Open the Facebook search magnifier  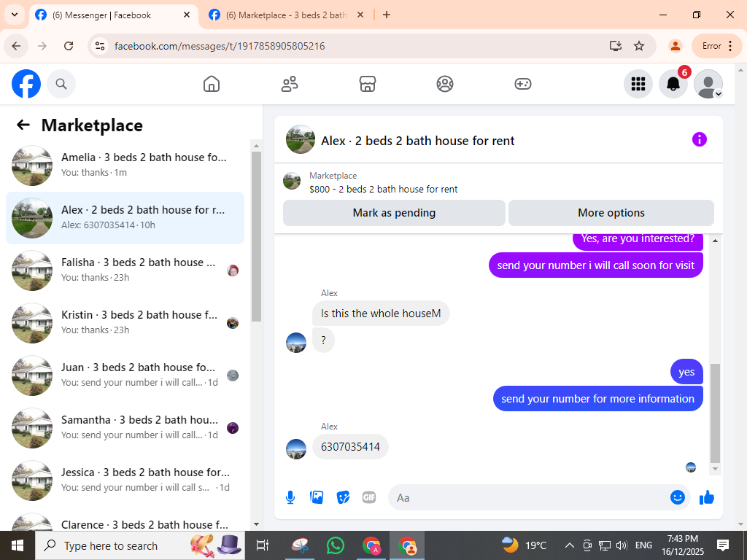[61, 84]
